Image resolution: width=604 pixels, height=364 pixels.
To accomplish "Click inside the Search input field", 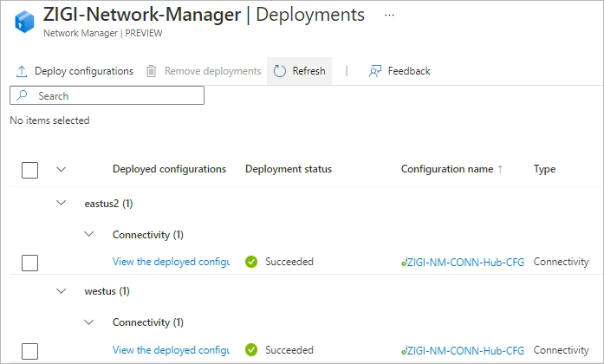I will tap(107, 95).
